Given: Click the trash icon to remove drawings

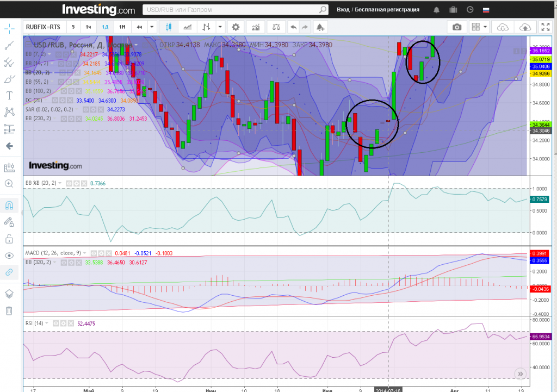Looking at the screenshot, I should coord(9,310).
